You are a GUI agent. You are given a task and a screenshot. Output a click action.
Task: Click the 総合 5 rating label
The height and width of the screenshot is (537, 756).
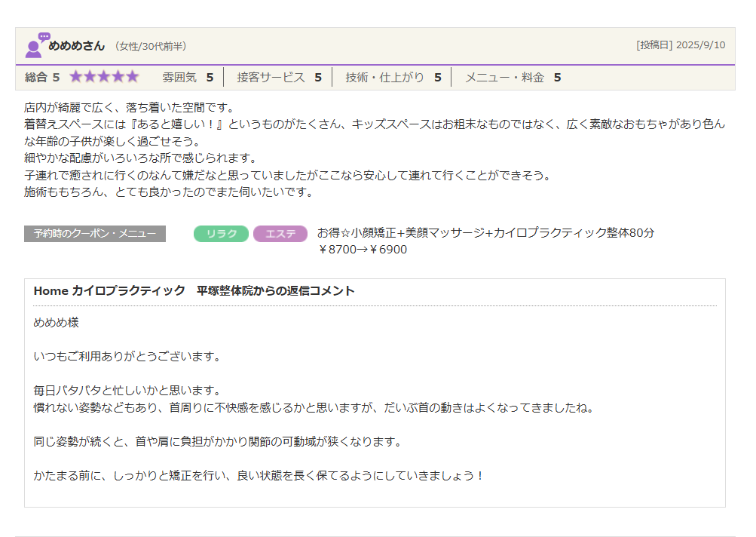pos(42,77)
